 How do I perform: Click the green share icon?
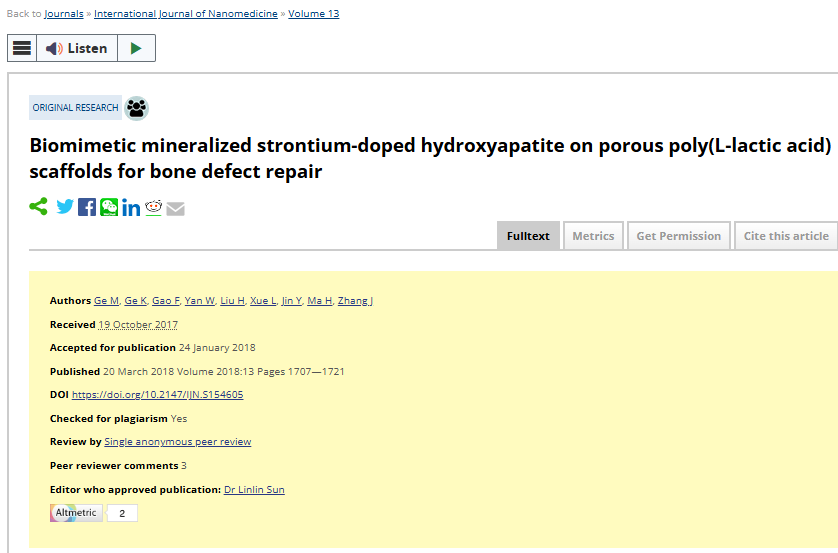[38, 207]
